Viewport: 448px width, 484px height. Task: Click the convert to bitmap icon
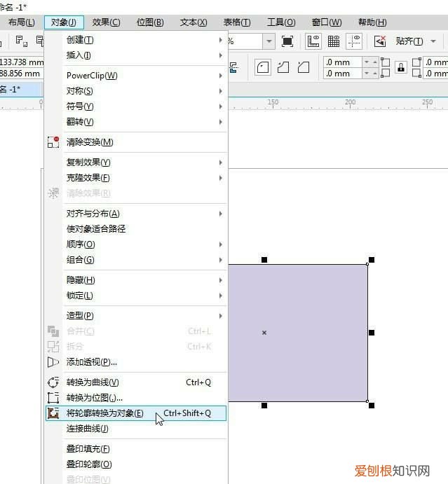click(53, 398)
